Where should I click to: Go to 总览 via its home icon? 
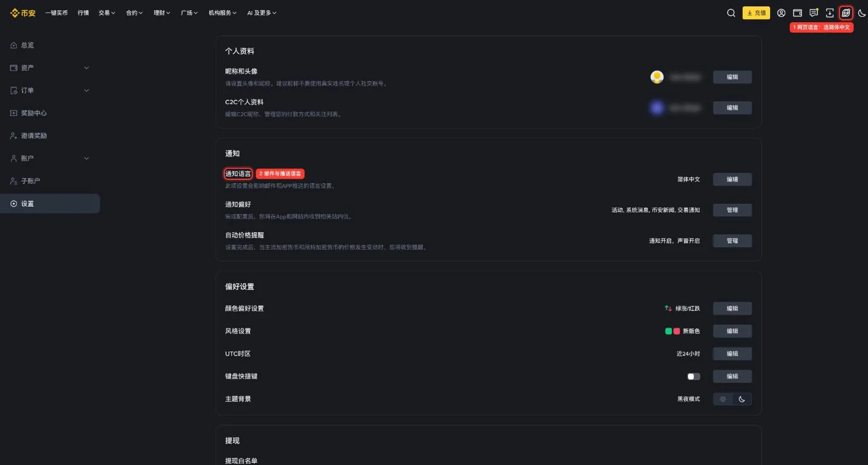coord(14,45)
